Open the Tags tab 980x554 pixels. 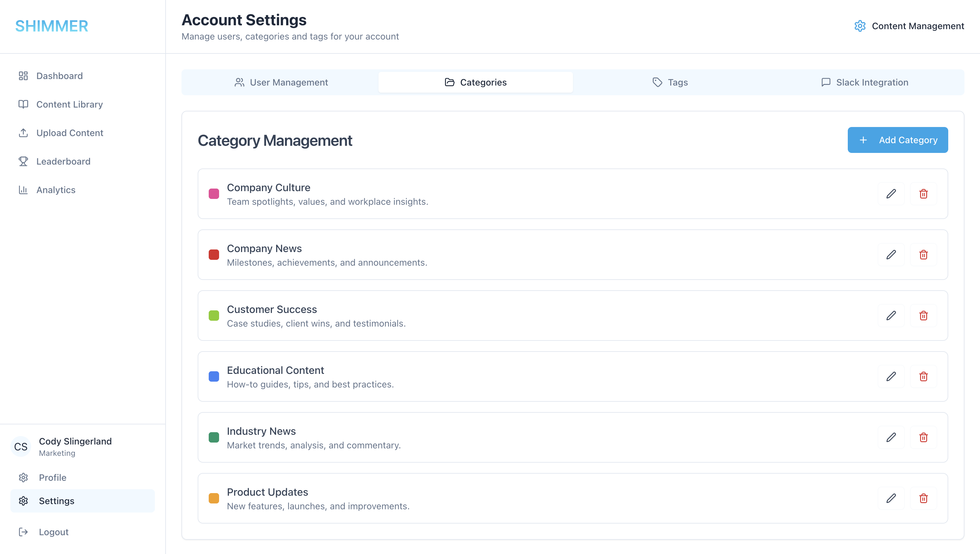pyautogui.click(x=671, y=82)
